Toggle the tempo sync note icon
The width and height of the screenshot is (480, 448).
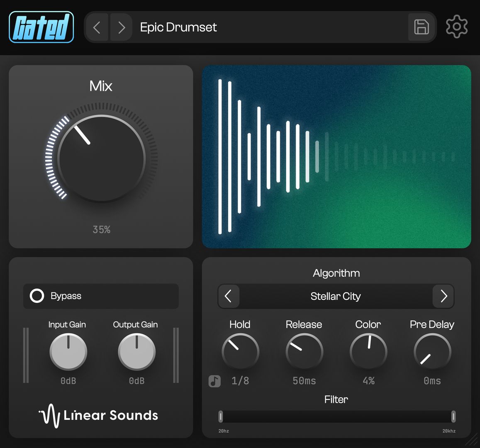pos(214,381)
